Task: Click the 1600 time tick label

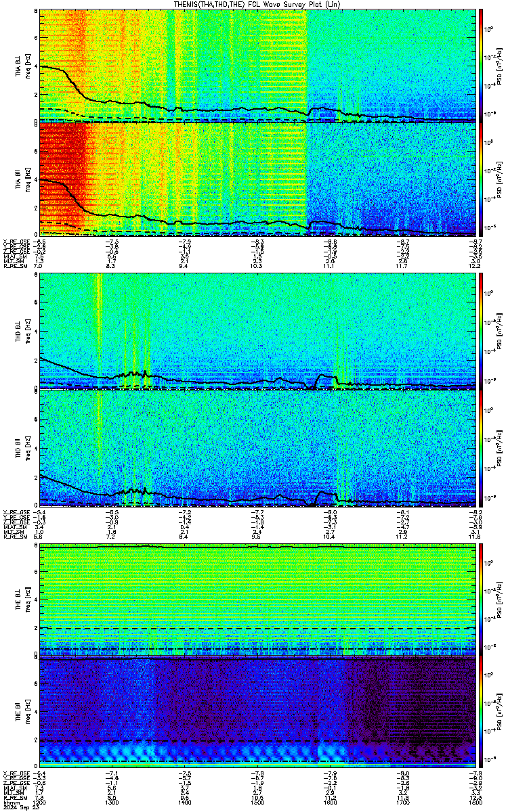Action: coord(330,802)
